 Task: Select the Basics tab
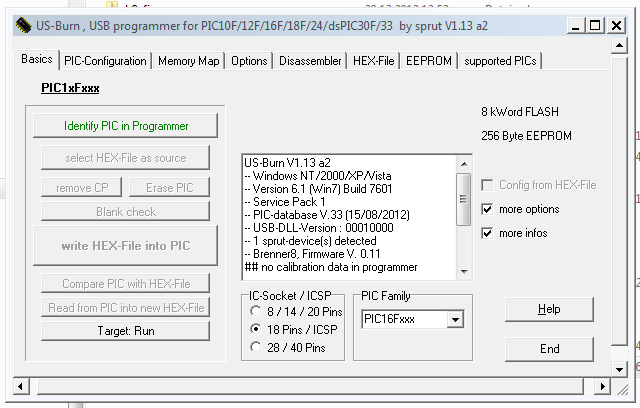pos(37,59)
